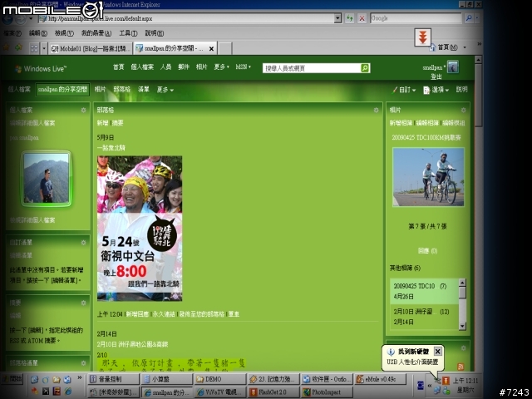Launch Internet Explorer from quick launch bottom row

coord(68,392)
